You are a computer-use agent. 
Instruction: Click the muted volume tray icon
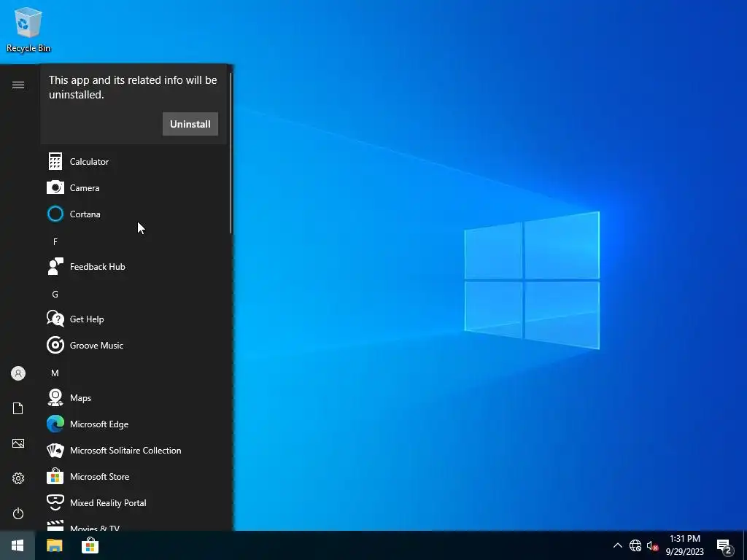(652, 545)
